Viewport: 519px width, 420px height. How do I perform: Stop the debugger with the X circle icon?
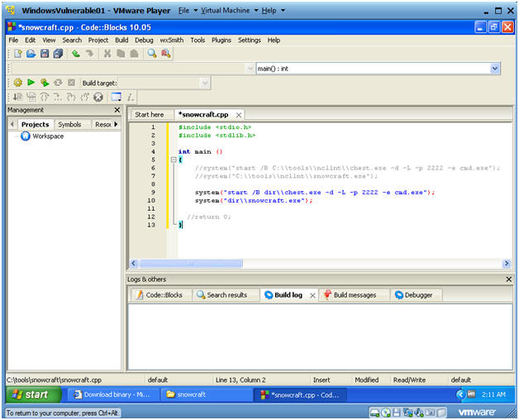98,97
